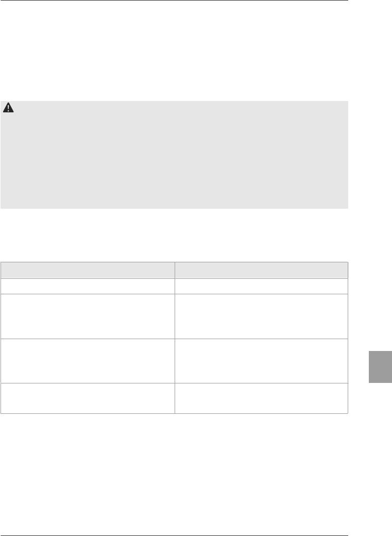Click the last table row's left cell
This screenshot has height=536, width=392.
tap(88, 398)
